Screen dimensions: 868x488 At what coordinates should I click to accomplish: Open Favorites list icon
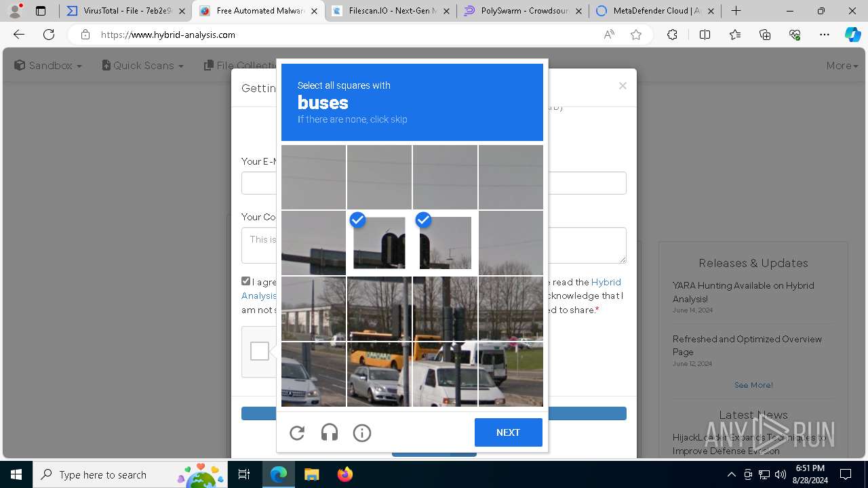[735, 35]
